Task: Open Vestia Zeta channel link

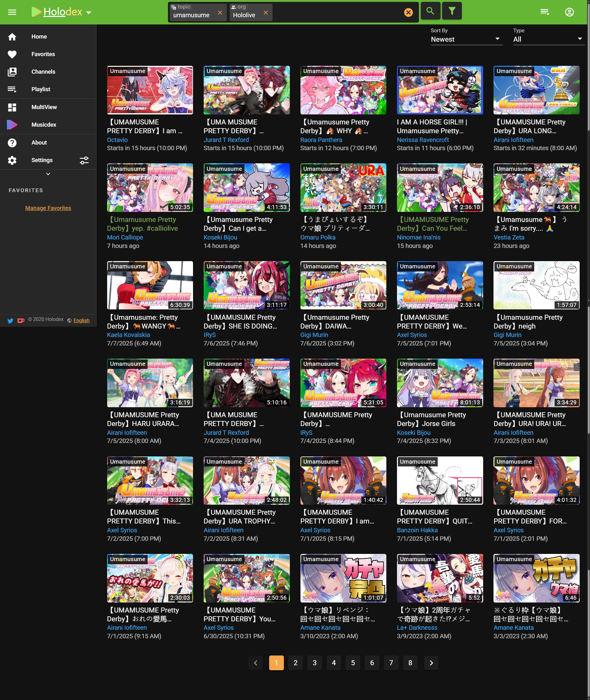Action: click(509, 237)
